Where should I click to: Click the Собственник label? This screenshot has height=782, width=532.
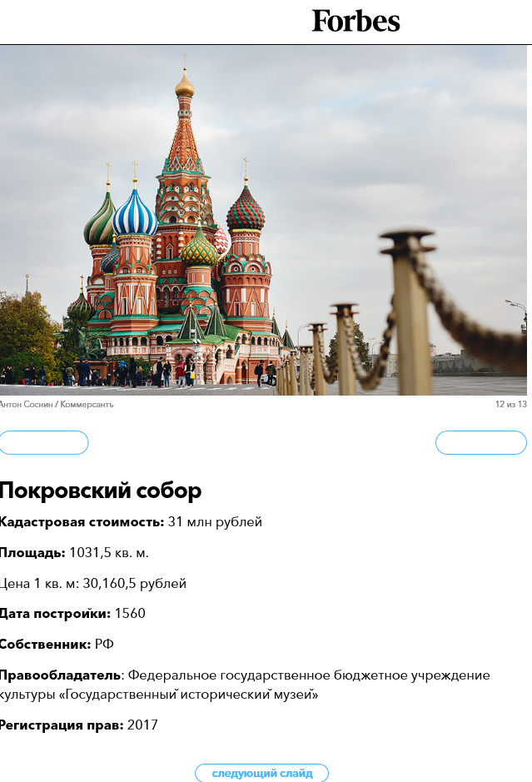point(45,645)
